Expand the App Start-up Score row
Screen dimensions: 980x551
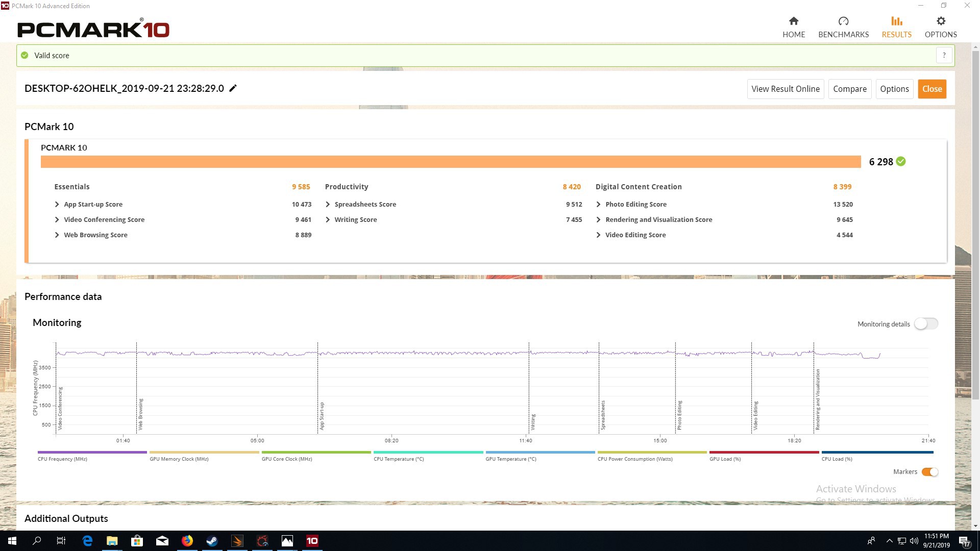[57, 204]
